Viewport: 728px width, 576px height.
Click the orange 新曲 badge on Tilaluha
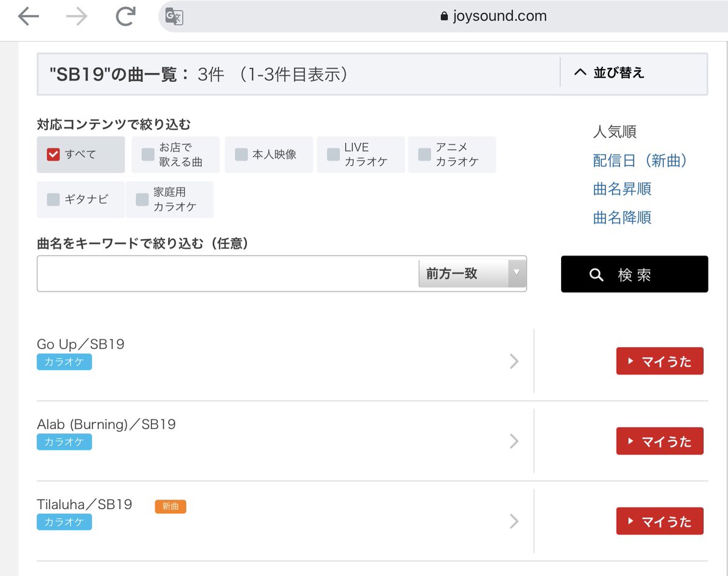(170, 506)
